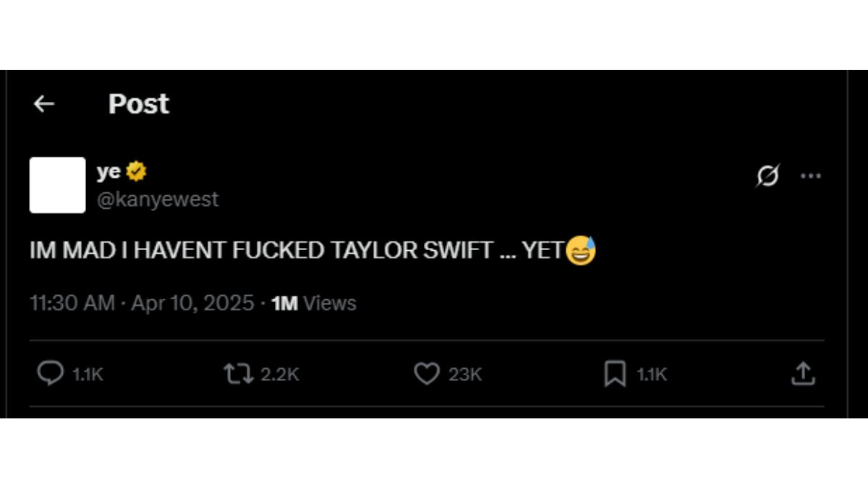
Task: Click the 1.1K count beside the bookmark
Action: click(651, 374)
